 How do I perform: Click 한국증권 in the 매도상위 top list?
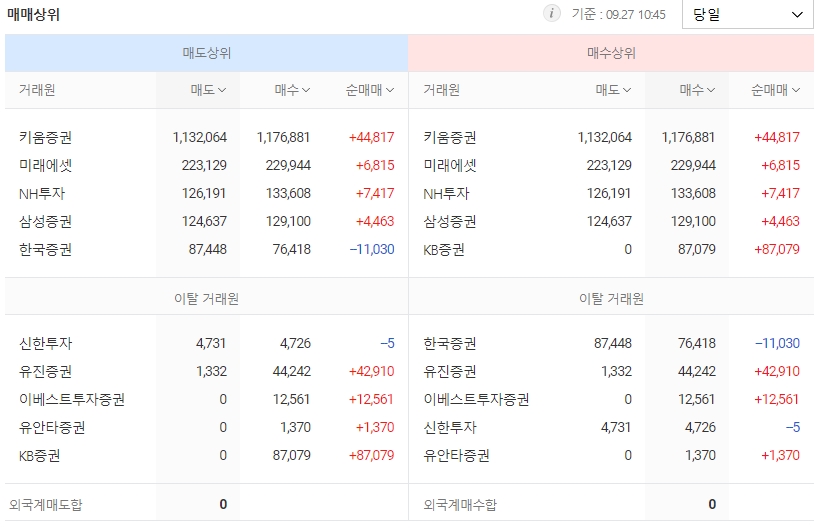pos(45,249)
